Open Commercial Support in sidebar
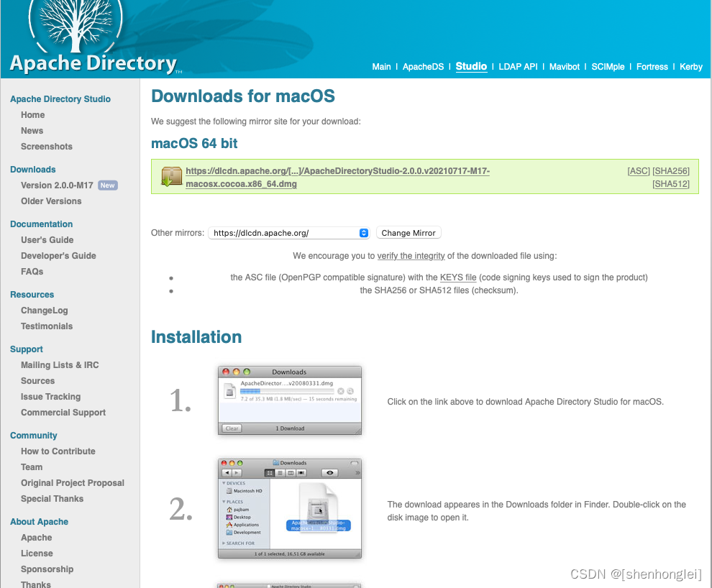This screenshot has height=588, width=712. (63, 413)
